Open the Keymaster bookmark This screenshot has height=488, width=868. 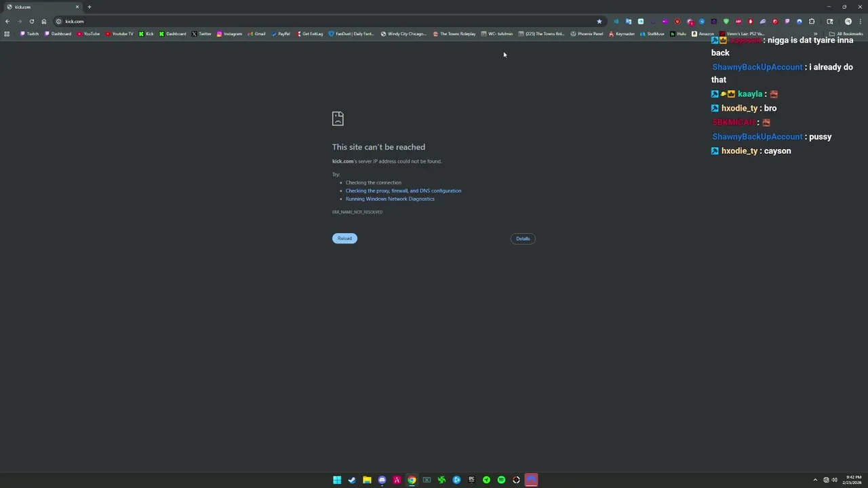tap(622, 34)
